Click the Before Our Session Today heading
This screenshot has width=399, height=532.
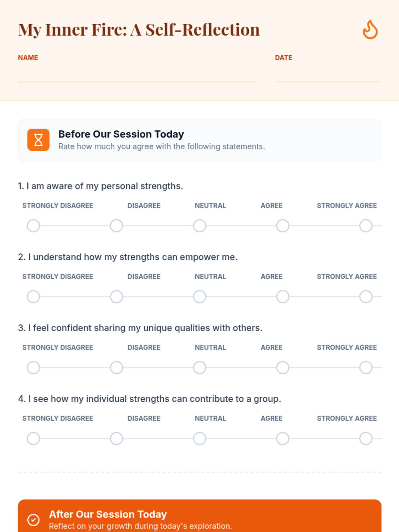click(x=121, y=134)
